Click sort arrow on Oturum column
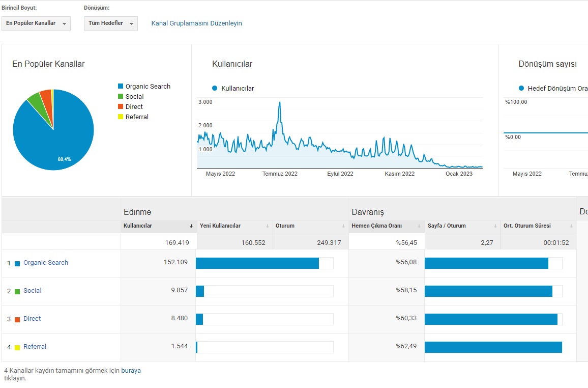The height and width of the screenshot is (388, 588). click(x=343, y=226)
